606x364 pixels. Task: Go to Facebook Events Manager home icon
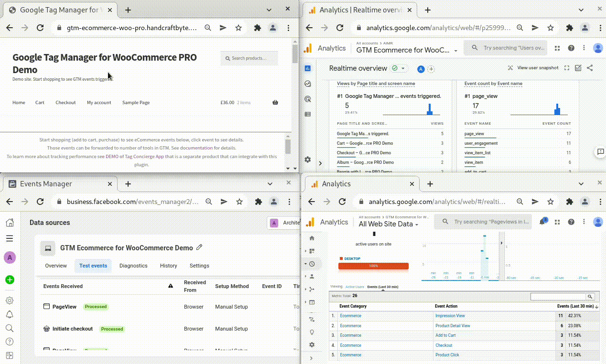click(10, 223)
